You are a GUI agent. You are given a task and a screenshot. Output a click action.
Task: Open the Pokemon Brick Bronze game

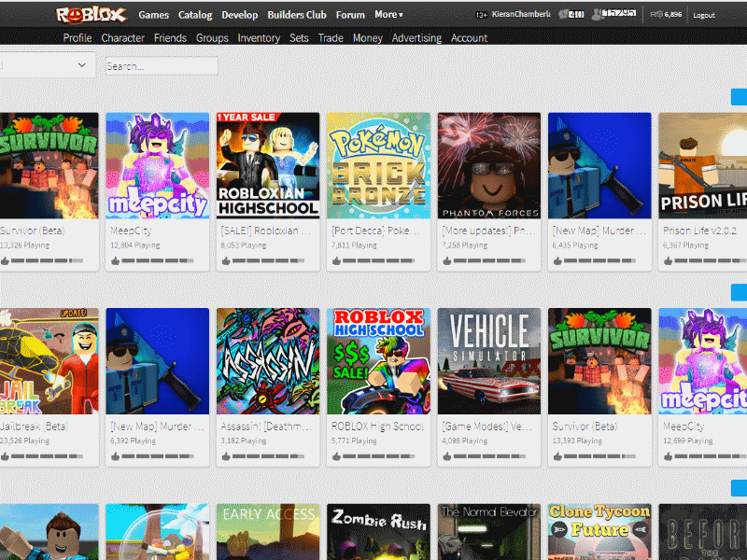pyautogui.click(x=378, y=165)
